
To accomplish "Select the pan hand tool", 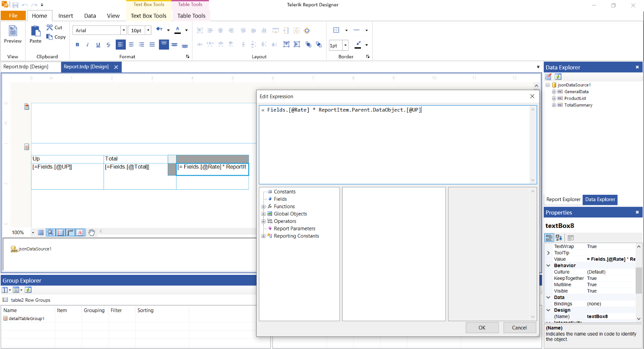I will pyautogui.click(x=91, y=233).
